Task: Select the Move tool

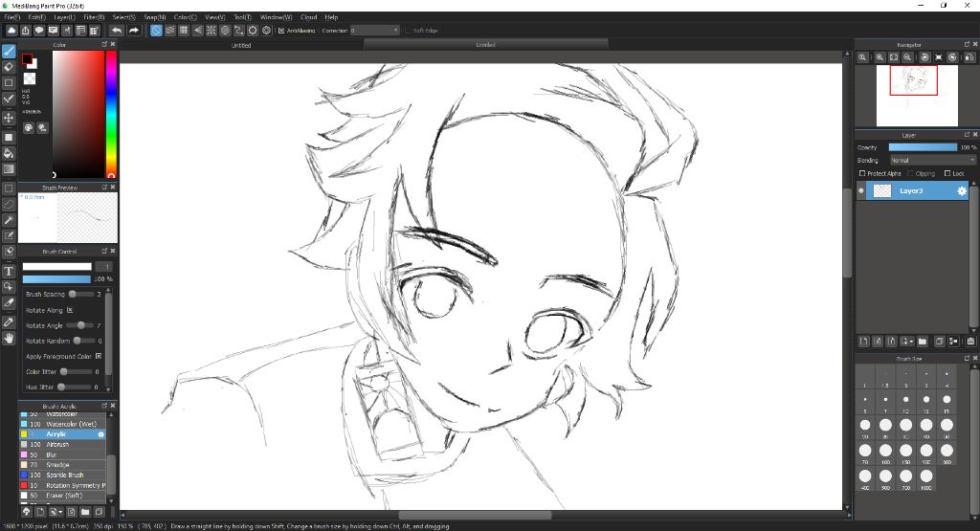Action: pyautogui.click(x=9, y=118)
